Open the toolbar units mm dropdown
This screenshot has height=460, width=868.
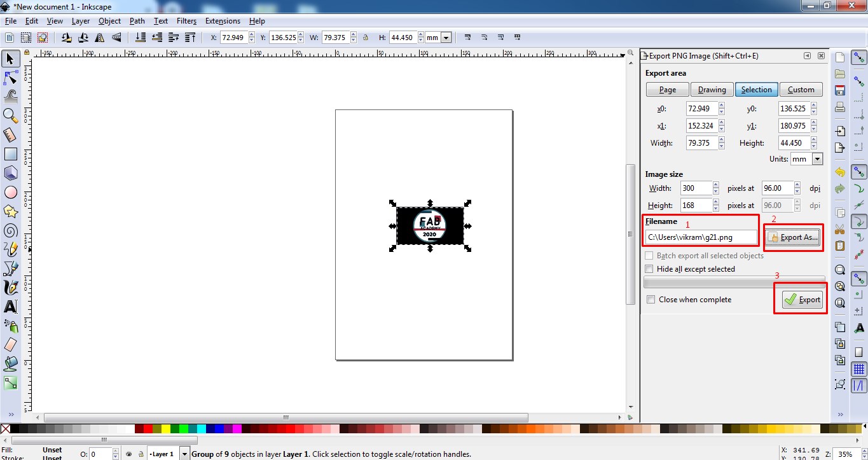446,38
